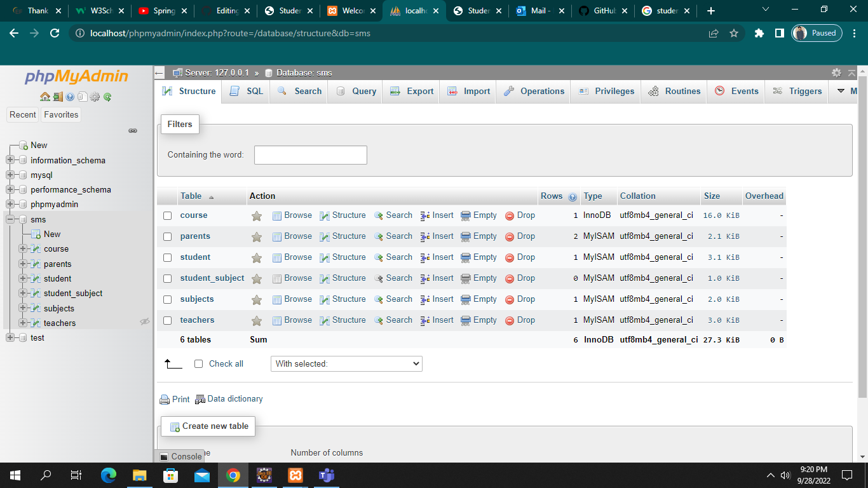Collapse the sms database node
Screen dimensions: 868x488
coord(10,219)
